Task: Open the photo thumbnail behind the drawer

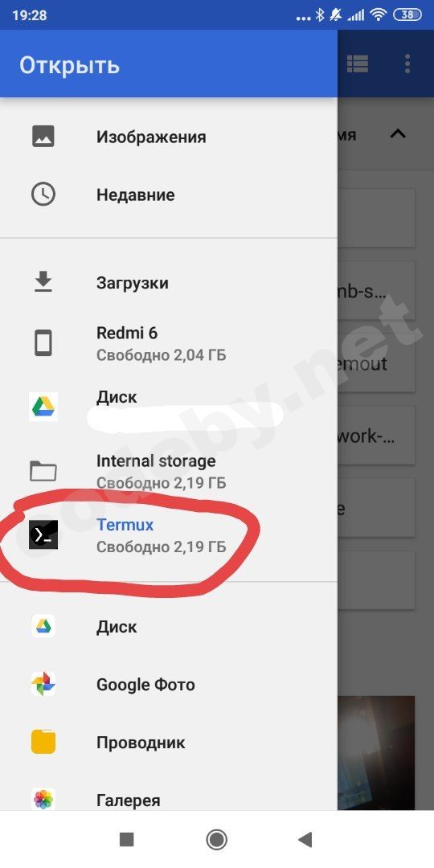Action: click(x=376, y=753)
